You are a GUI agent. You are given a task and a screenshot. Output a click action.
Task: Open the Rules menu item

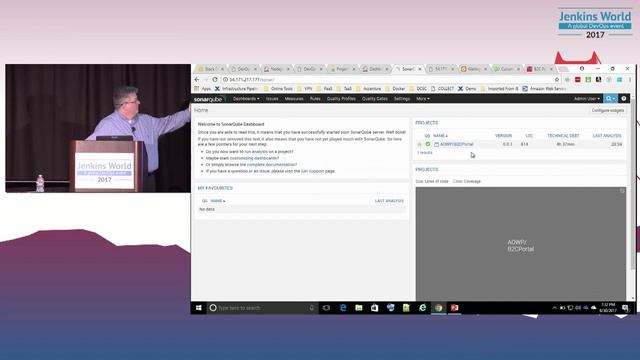click(x=315, y=99)
